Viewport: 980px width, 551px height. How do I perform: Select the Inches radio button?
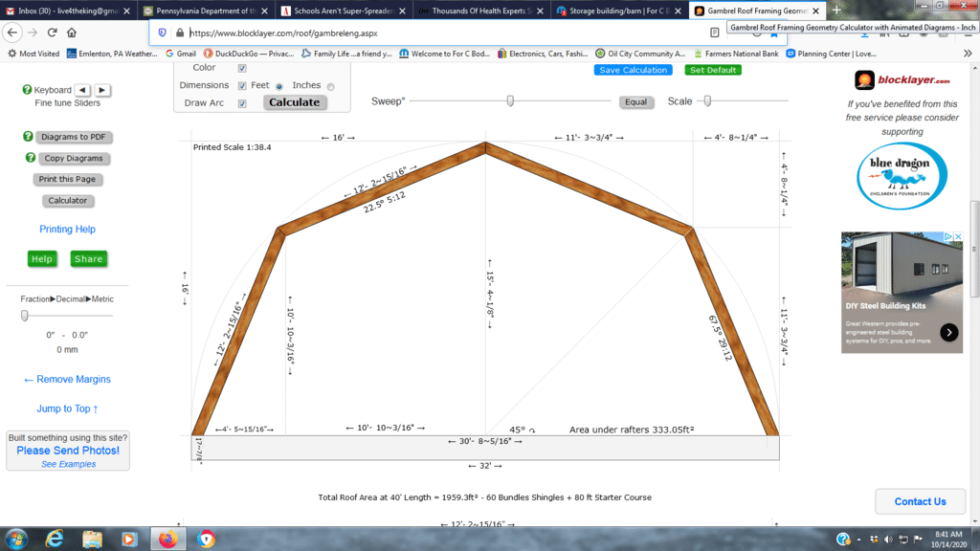pyautogui.click(x=331, y=86)
